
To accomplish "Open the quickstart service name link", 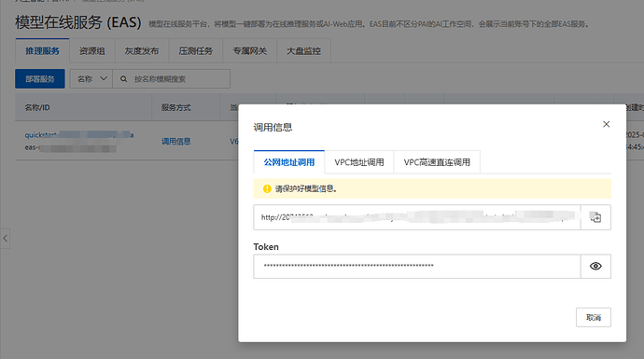I will [78, 135].
